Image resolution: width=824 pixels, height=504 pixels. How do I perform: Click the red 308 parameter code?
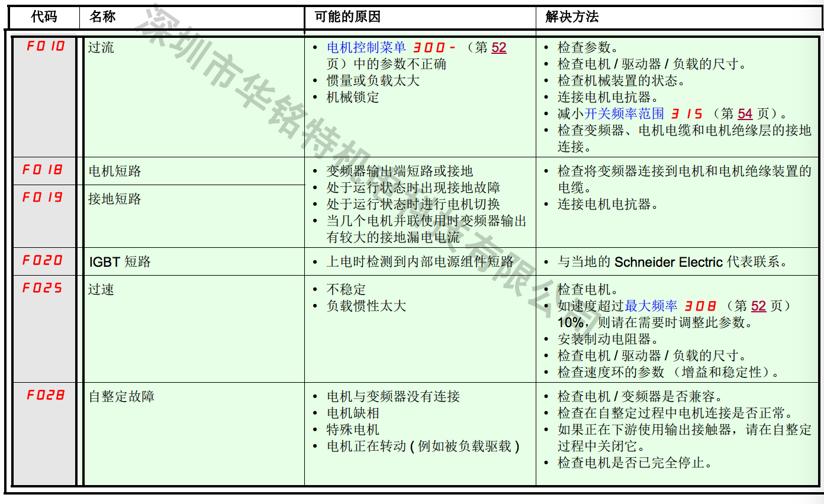coord(700,306)
